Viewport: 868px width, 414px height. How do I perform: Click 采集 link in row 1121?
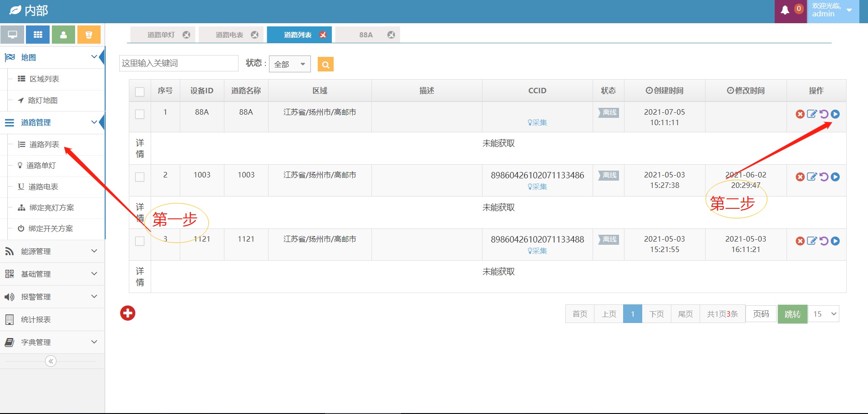[538, 251]
